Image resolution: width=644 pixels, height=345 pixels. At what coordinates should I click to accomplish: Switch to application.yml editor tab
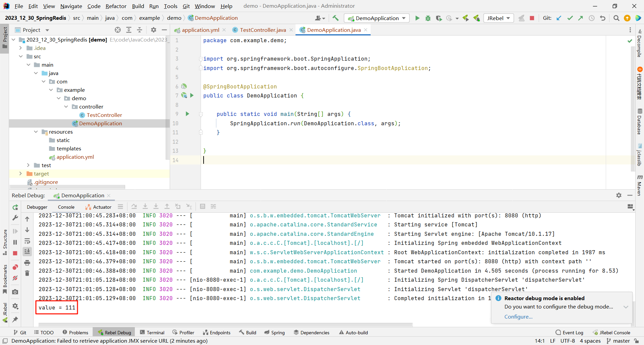point(200,30)
